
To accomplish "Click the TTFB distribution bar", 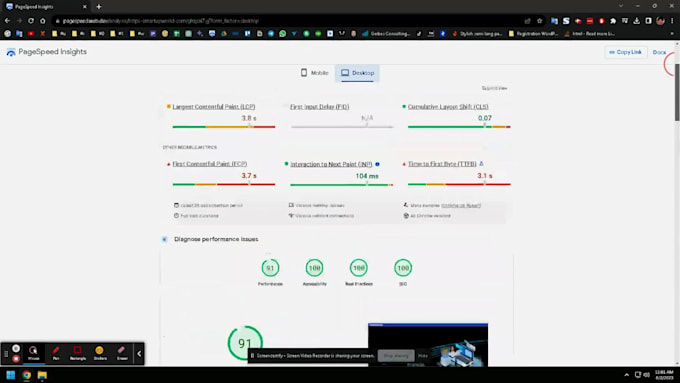I will [x=459, y=184].
